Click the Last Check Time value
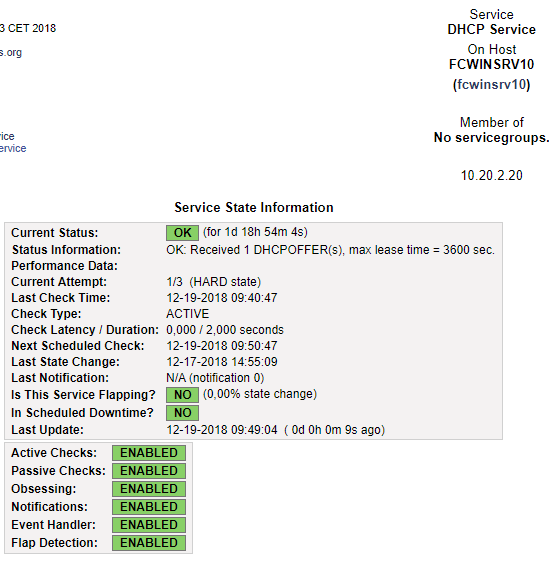This screenshot has width=549, height=563. click(222, 298)
